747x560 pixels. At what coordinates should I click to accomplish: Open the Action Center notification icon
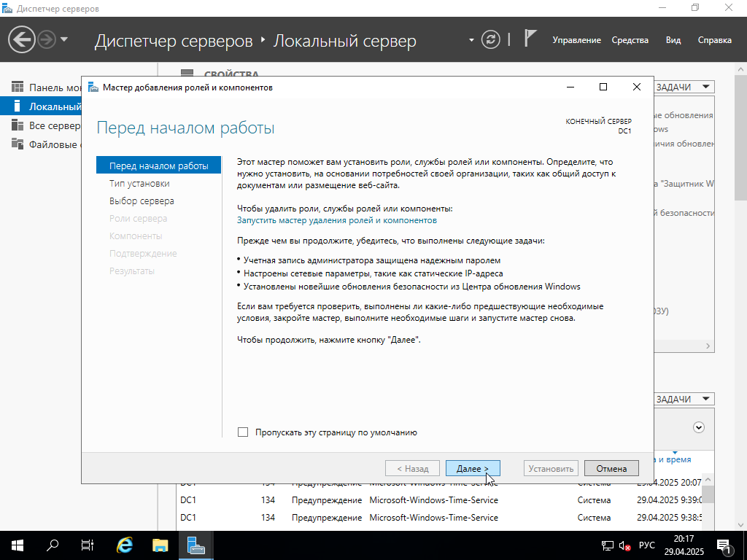723,545
